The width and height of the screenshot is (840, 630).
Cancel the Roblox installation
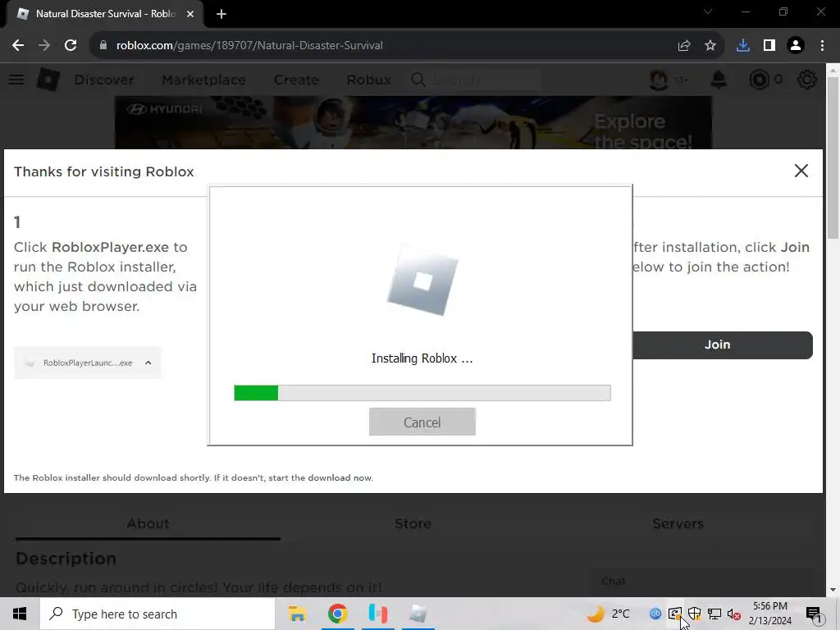click(x=422, y=422)
